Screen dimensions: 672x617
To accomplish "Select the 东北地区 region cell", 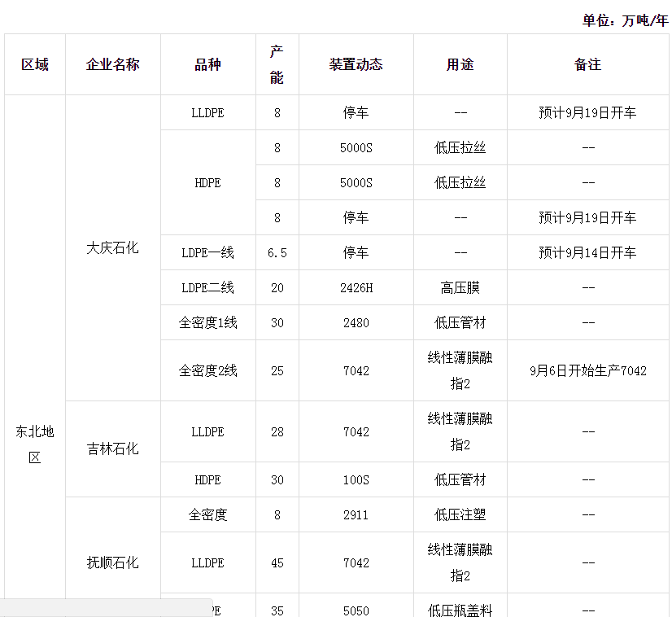I will pyautogui.click(x=35, y=444).
